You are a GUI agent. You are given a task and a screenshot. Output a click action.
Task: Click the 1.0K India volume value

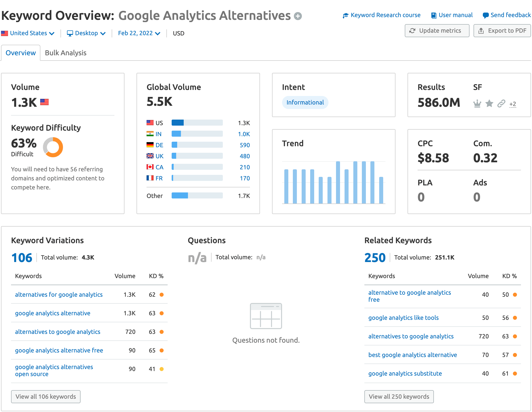244,134
